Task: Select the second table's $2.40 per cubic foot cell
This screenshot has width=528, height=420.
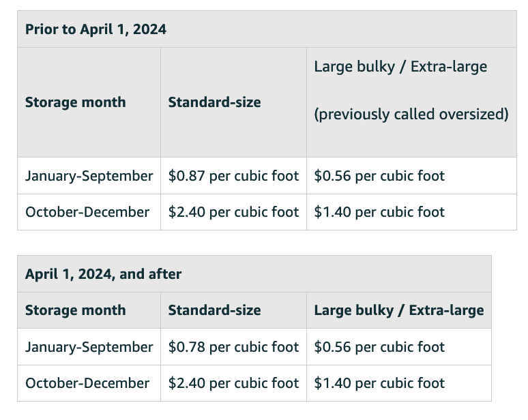Action: click(x=233, y=383)
